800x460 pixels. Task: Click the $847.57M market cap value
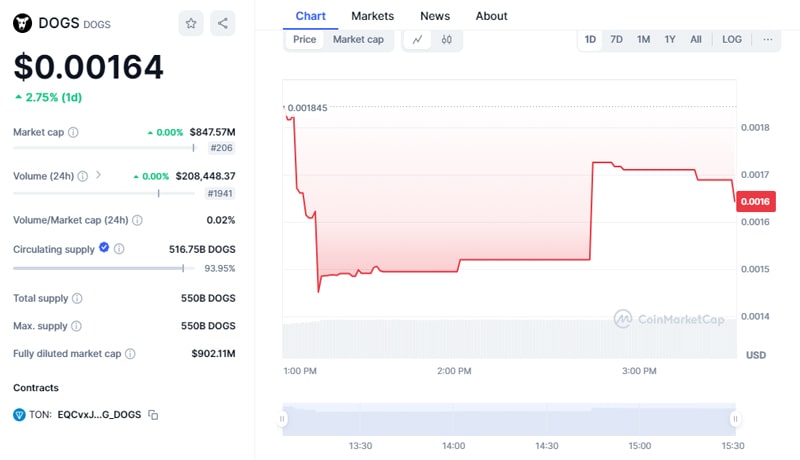pyautogui.click(x=212, y=132)
